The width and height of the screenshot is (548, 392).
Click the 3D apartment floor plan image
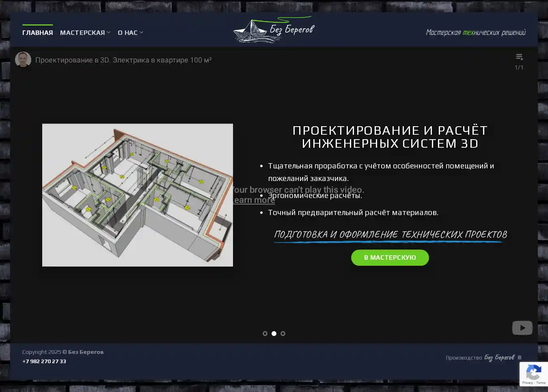click(x=138, y=195)
